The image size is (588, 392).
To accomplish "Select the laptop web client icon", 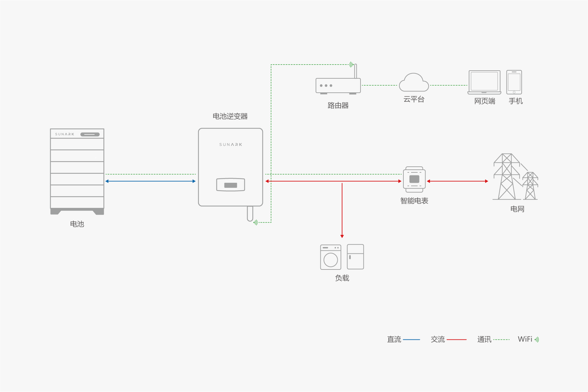I will tap(484, 82).
